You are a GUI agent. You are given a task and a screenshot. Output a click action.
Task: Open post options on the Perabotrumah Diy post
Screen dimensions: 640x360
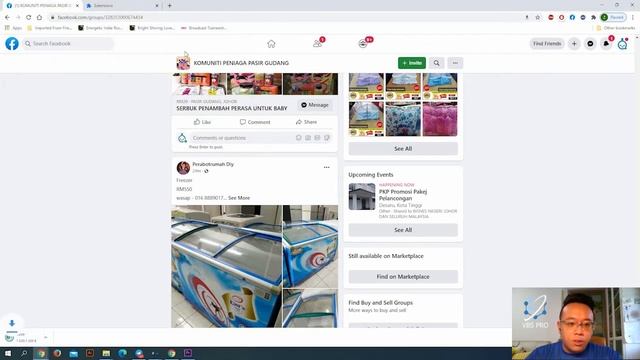coord(327,167)
